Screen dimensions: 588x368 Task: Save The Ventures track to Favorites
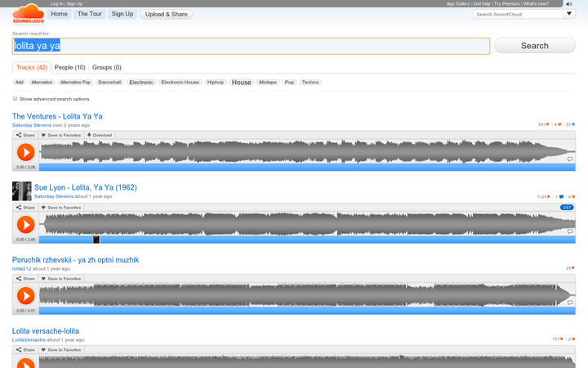[60, 135]
